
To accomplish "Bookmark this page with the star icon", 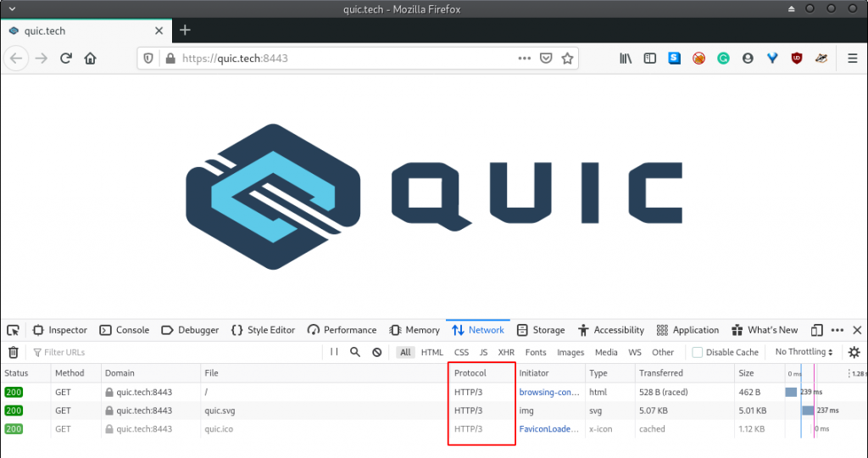I will point(567,59).
